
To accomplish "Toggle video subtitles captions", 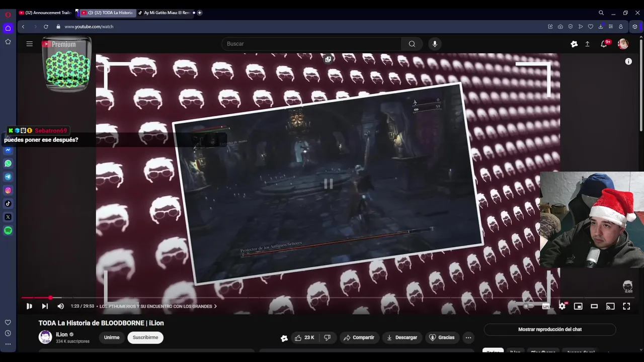I will click(x=546, y=306).
